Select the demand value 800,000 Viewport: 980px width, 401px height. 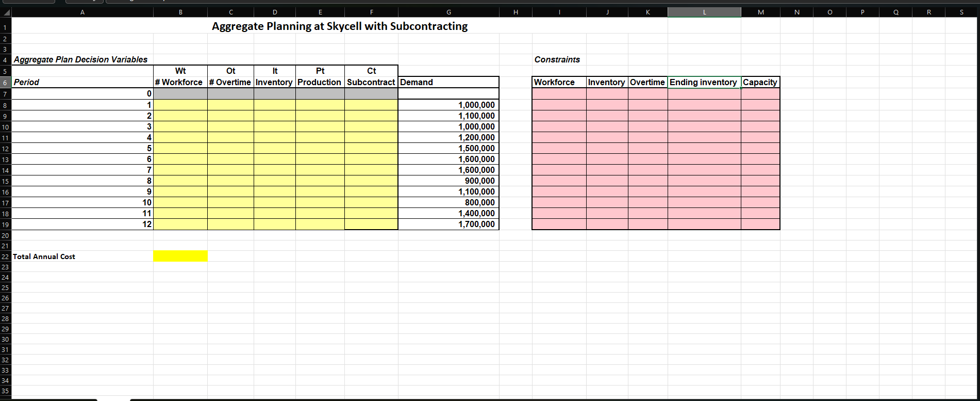click(449, 202)
